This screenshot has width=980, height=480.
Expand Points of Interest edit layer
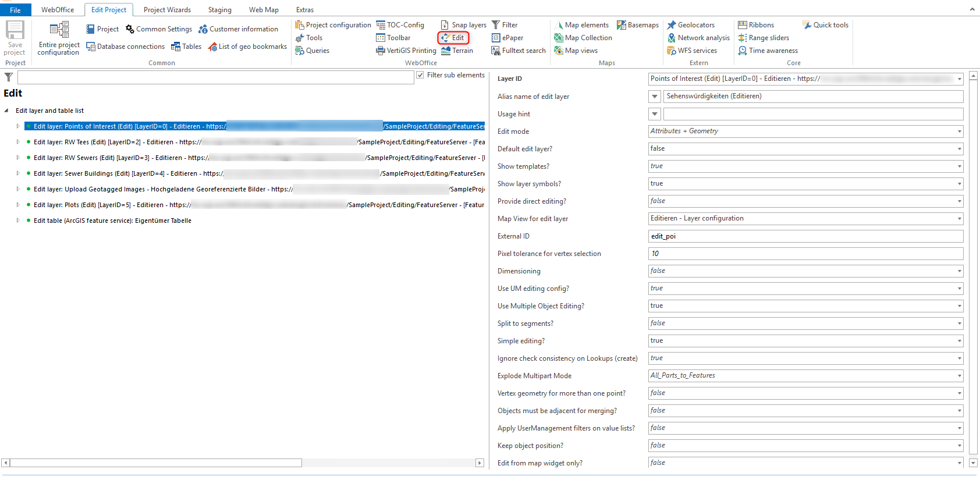pyautogui.click(x=18, y=126)
